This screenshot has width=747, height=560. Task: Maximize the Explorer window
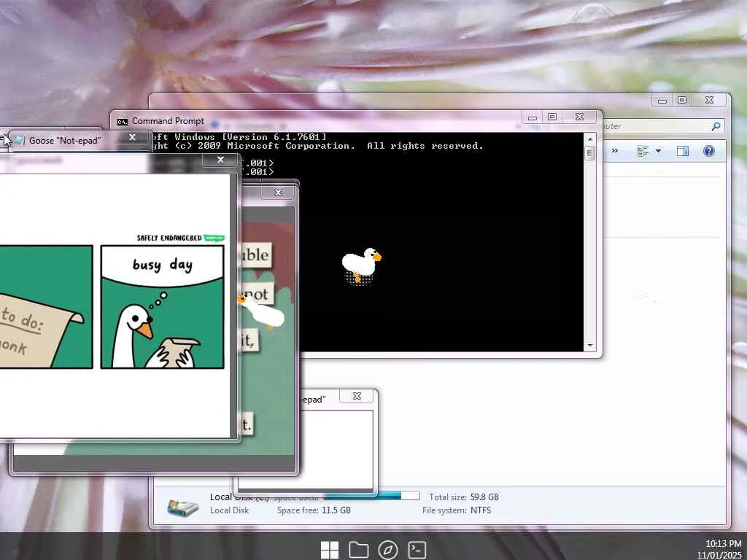[682, 101]
